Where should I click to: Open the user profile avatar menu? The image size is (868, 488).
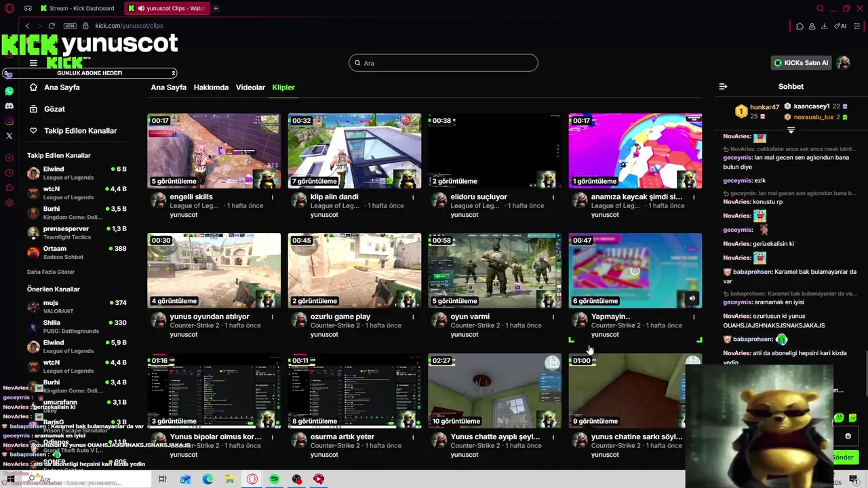[843, 63]
